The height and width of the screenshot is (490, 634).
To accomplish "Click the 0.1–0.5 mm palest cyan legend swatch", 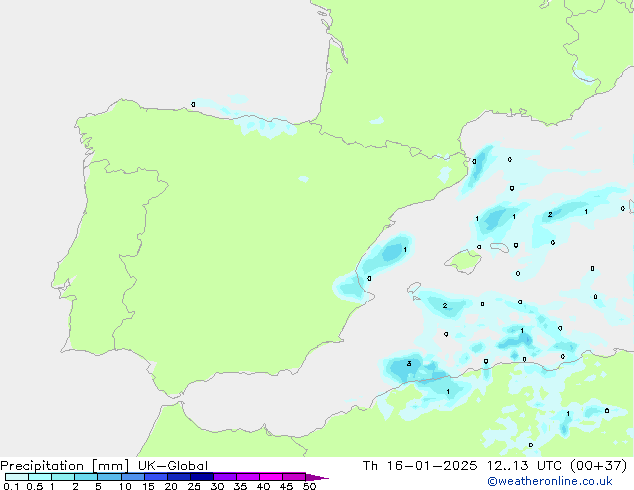I will (x=17, y=477).
